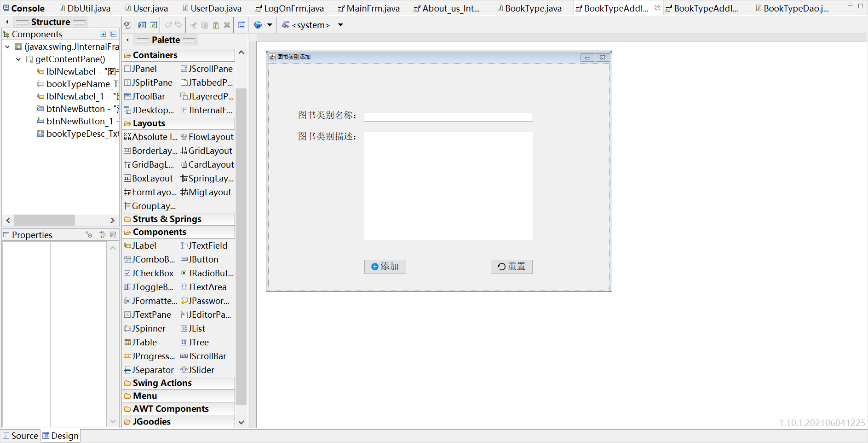
Task: Click the Paste toolbar icon
Action: [216, 25]
